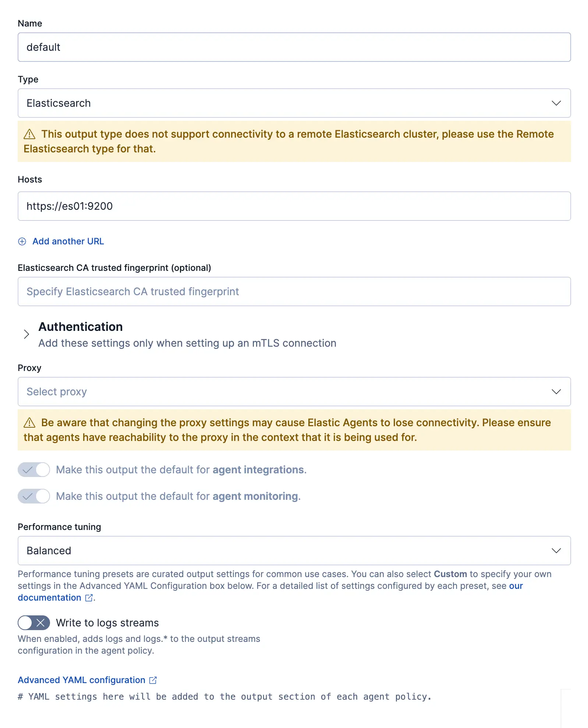
Task: Open the Advanced YAML configuration link
Action: (81, 680)
